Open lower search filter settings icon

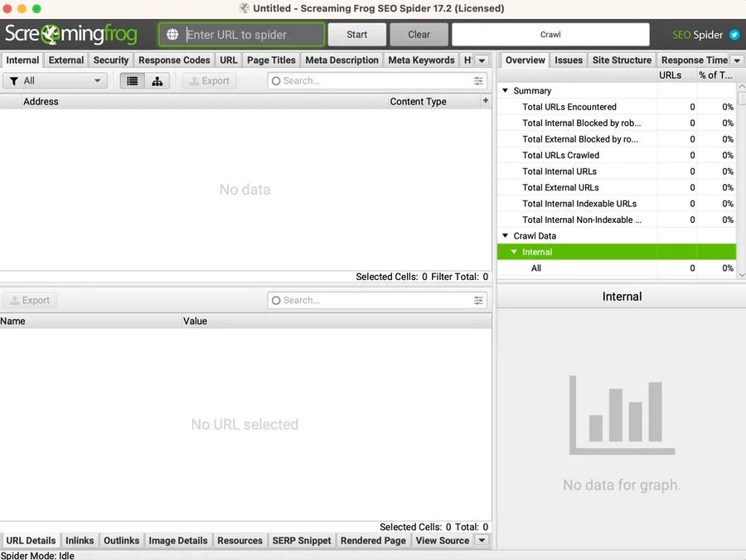click(x=478, y=301)
